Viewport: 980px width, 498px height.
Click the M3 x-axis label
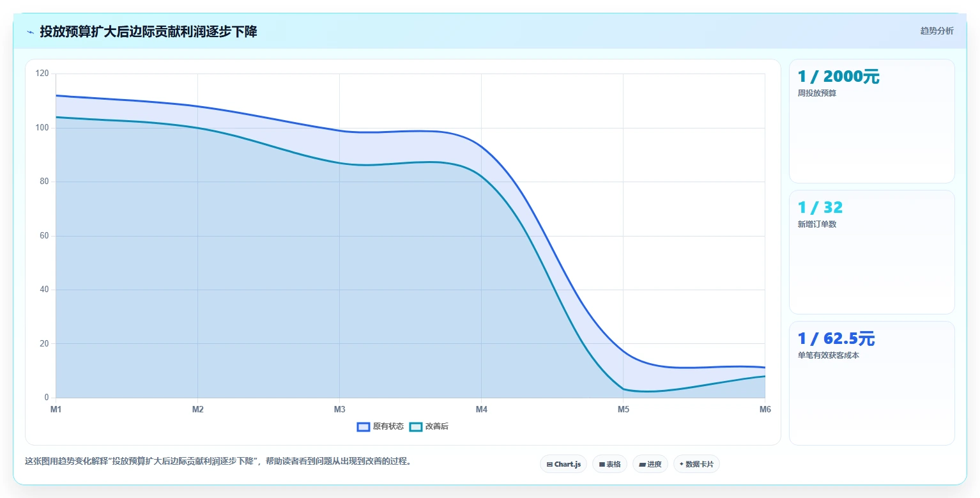coord(339,409)
